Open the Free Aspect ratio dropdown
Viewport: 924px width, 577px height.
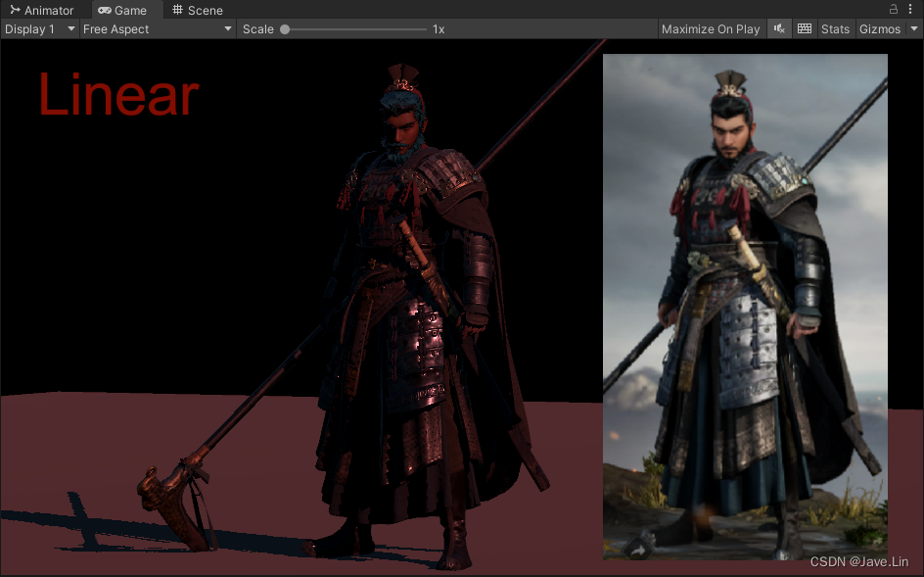tap(155, 28)
